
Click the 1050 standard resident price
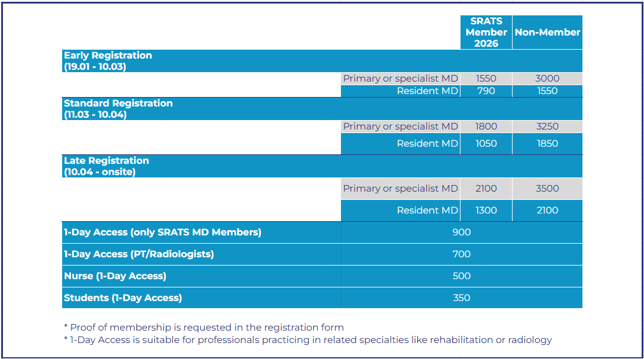pyautogui.click(x=486, y=144)
